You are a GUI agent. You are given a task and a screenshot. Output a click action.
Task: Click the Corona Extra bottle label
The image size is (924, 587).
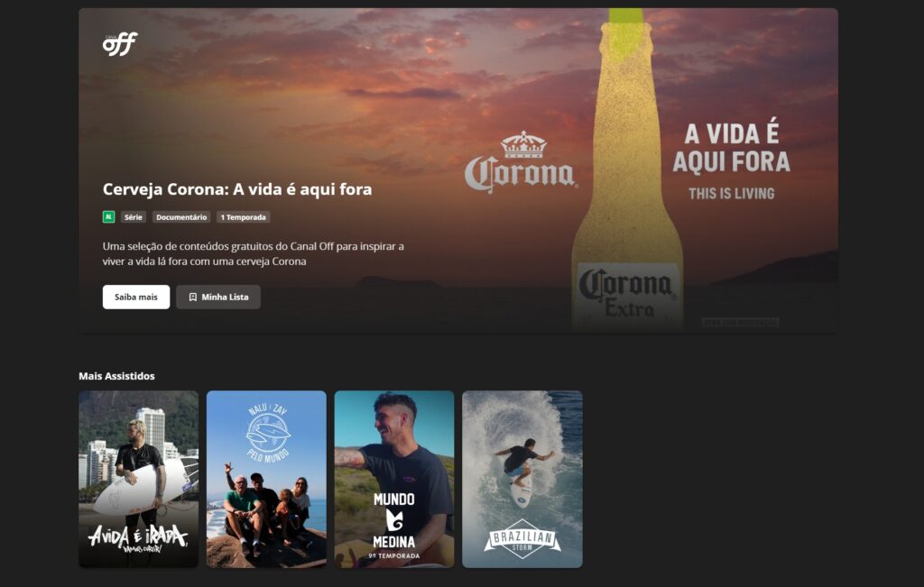(x=627, y=293)
